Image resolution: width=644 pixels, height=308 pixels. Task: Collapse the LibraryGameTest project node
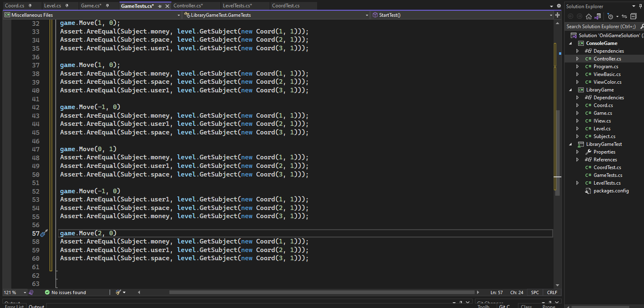[570, 144]
